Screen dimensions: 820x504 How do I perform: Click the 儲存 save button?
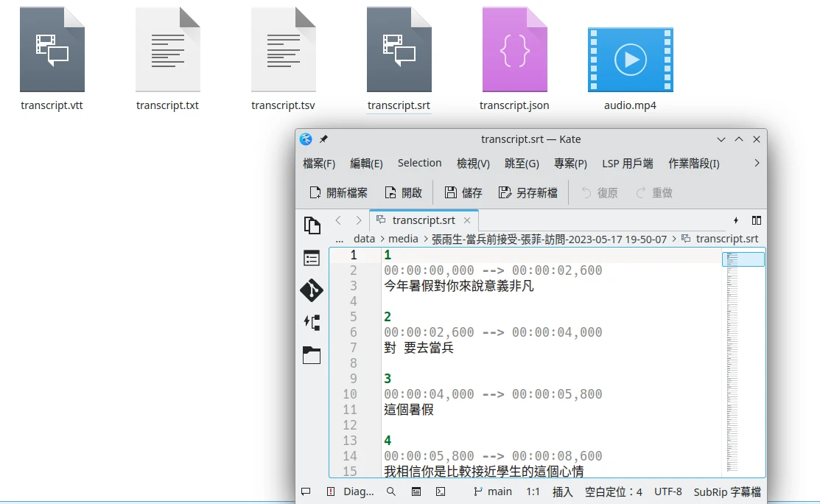463,193
